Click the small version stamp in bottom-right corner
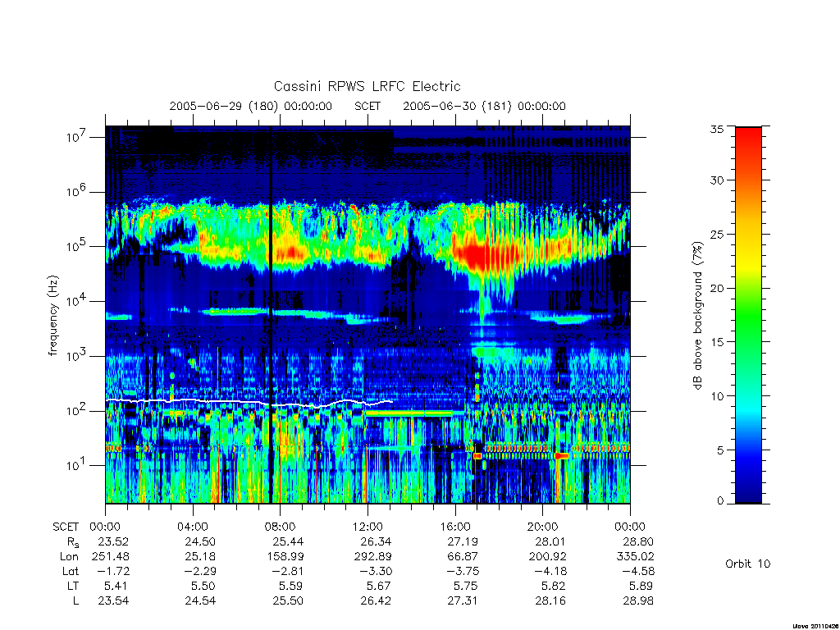 click(815, 626)
